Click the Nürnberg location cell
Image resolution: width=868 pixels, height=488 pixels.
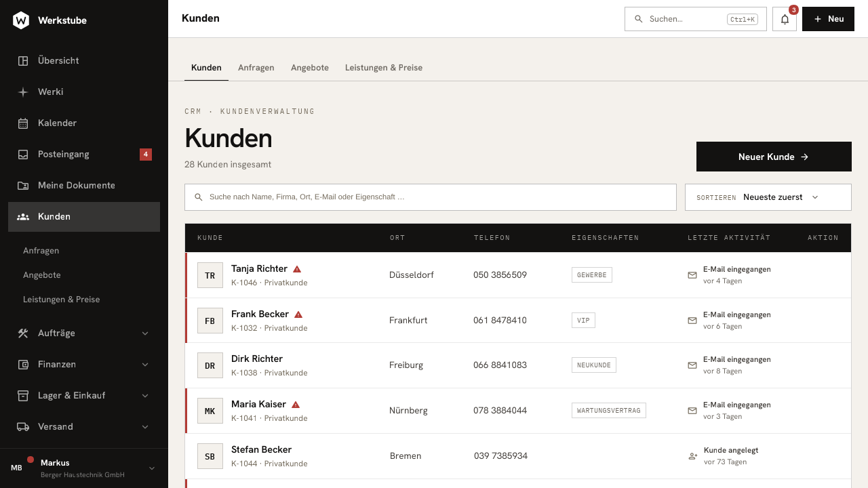(x=408, y=411)
